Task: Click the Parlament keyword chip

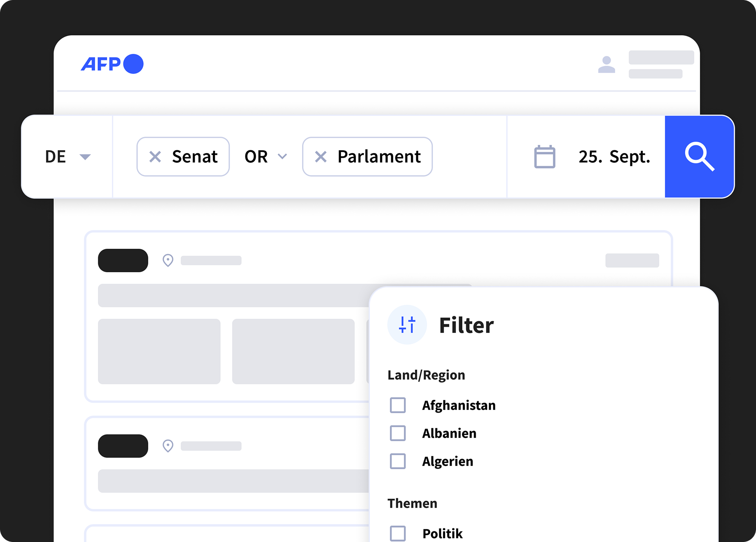Action: [379, 157]
